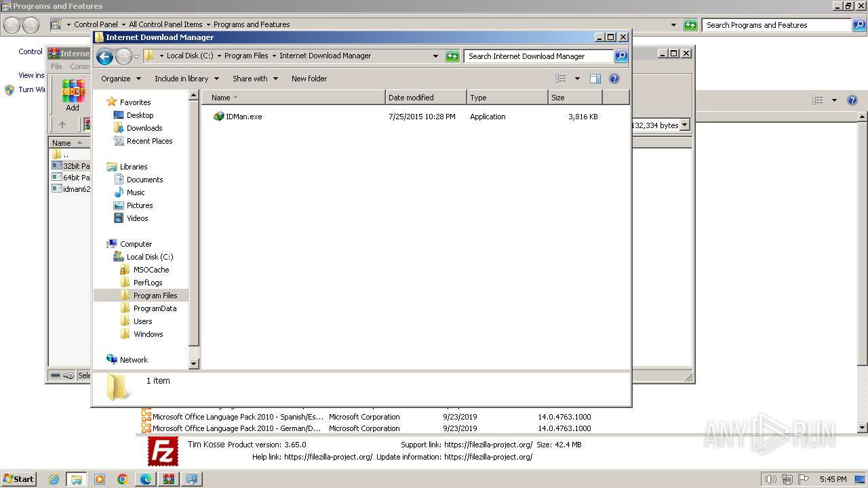Open Windows Media Player taskbar icon
868x488 pixels.
(100, 479)
